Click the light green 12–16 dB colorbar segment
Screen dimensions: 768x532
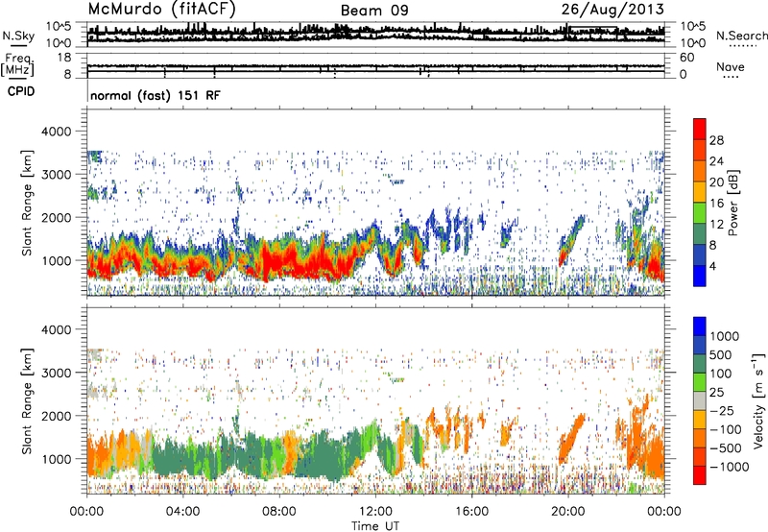click(700, 213)
